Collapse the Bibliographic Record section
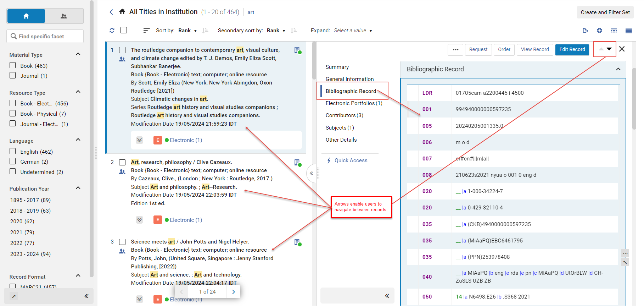644x306 pixels. (x=618, y=69)
